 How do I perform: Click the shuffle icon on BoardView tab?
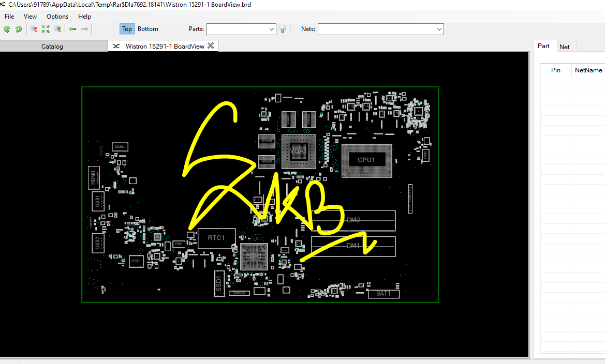tap(116, 46)
